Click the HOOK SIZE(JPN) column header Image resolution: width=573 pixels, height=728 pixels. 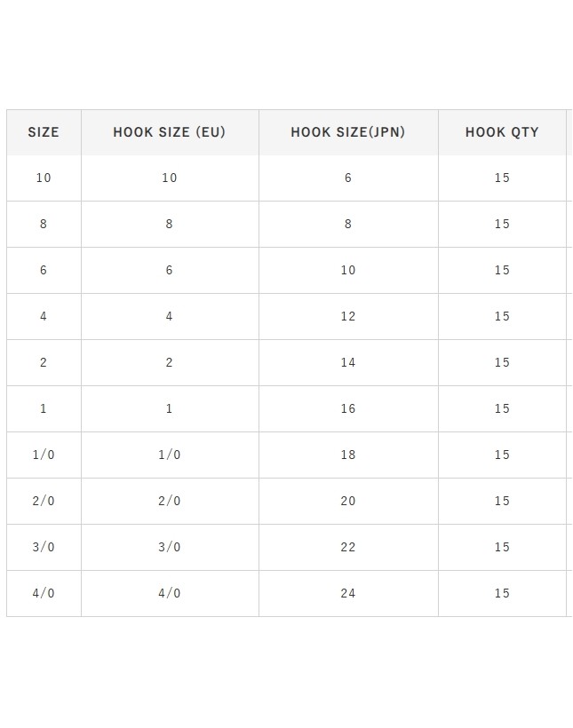(348, 132)
